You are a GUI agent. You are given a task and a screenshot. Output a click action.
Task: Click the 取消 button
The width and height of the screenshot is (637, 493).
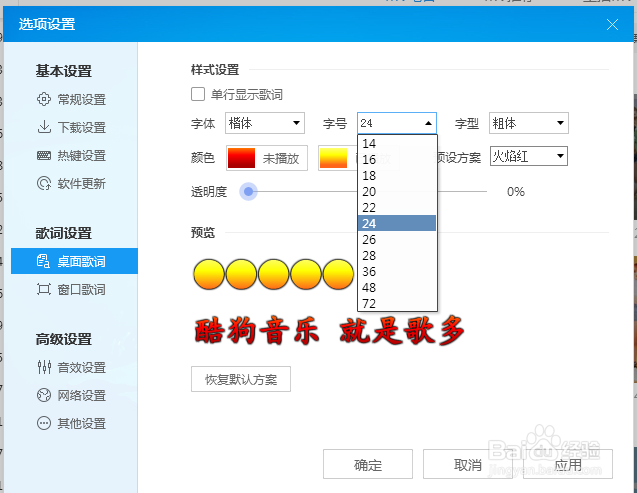click(468, 464)
